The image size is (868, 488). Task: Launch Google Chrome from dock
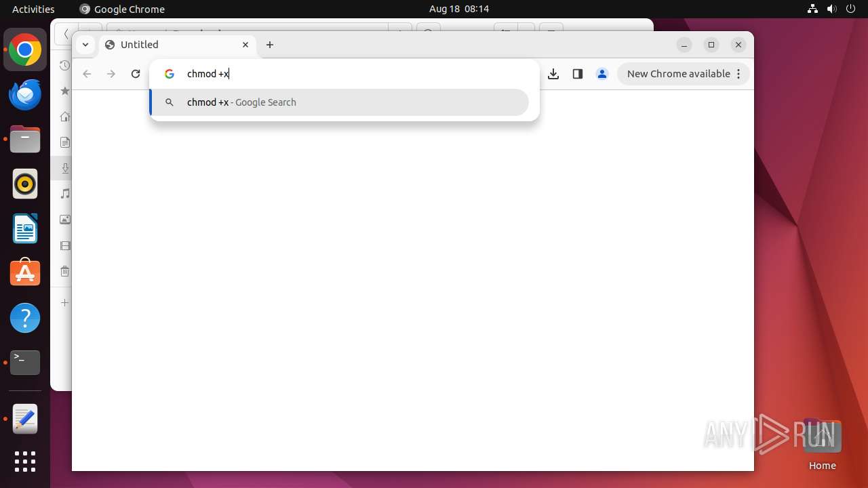click(x=25, y=50)
